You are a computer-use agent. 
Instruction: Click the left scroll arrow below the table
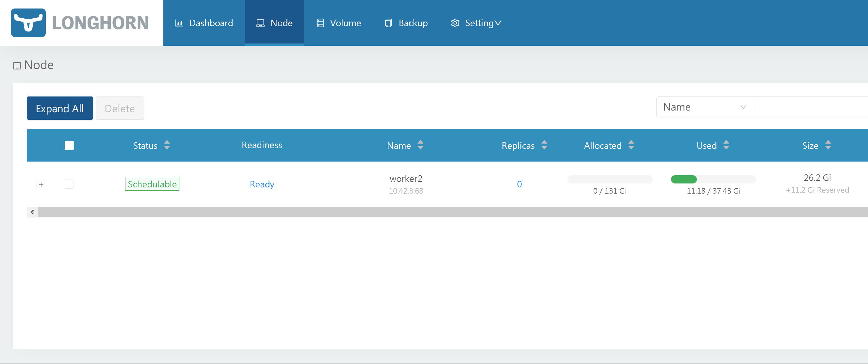32,212
